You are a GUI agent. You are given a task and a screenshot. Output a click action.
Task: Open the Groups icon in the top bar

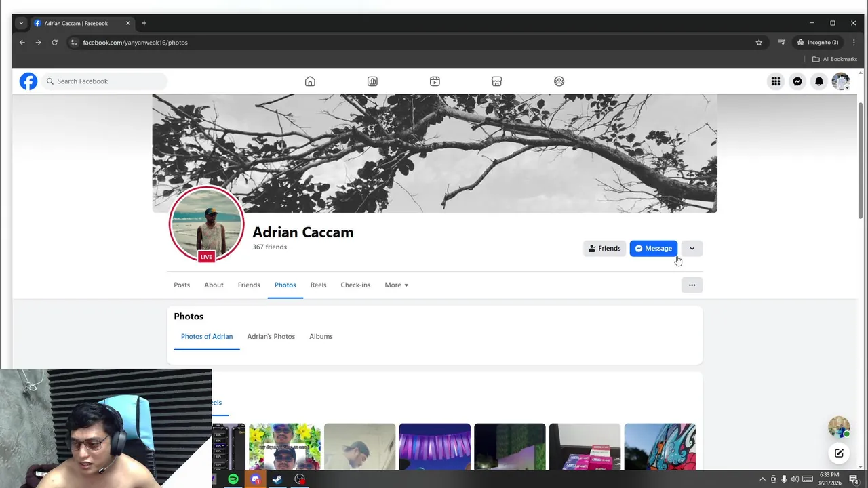click(x=559, y=81)
